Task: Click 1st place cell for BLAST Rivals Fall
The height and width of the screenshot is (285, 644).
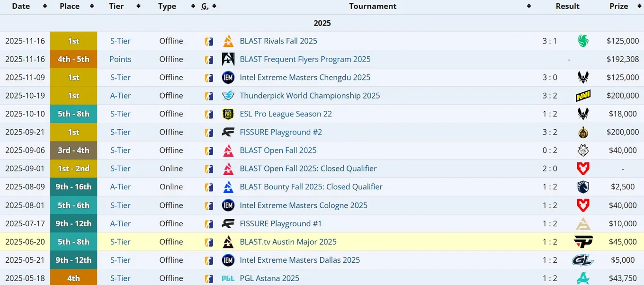Action: tap(74, 41)
